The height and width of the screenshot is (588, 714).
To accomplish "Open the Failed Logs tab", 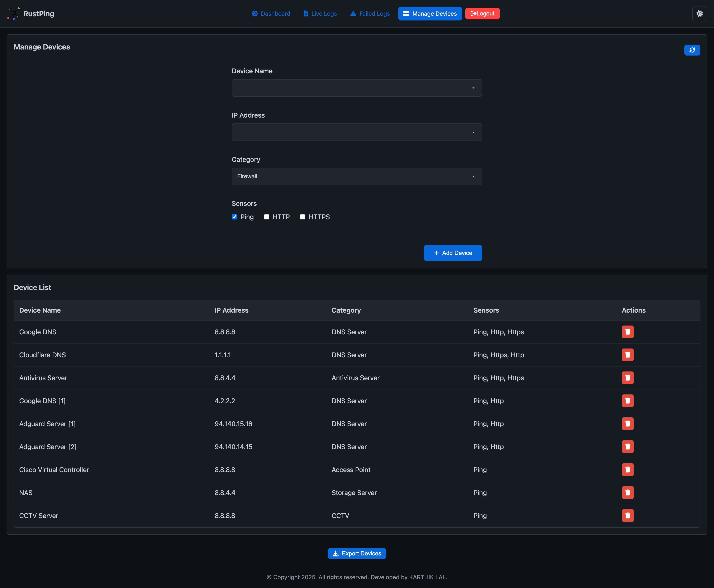I will point(370,14).
